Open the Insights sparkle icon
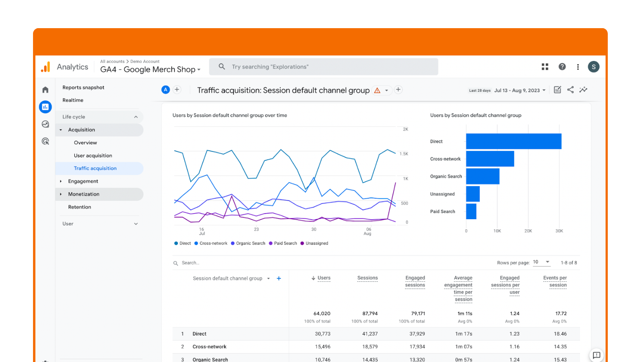Viewport: 644px width, 362px height. click(584, 90)
